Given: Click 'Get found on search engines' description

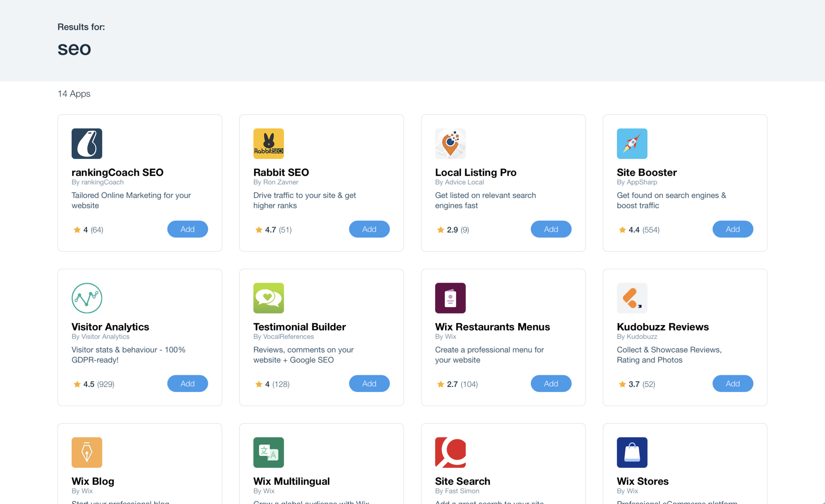Looking at the screenshot, I should tap(671, 200).
